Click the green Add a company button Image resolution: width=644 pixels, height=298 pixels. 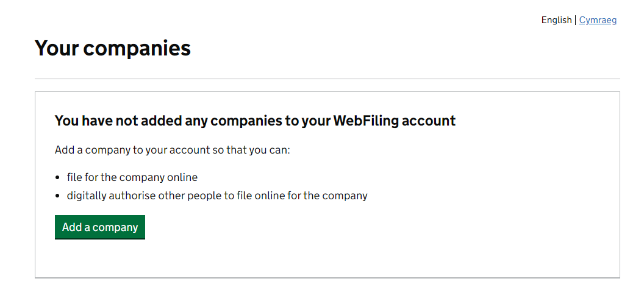coord(100,227)
